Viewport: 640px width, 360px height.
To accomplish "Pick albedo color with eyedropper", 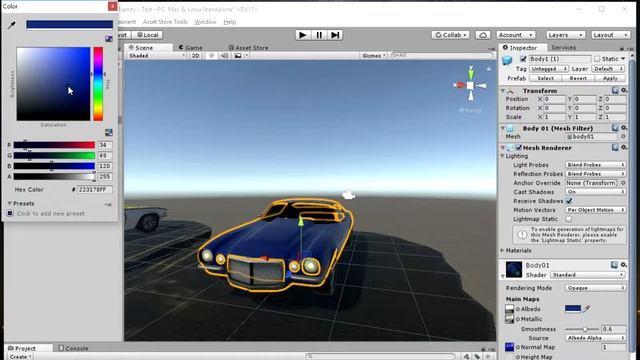I will point(587,309).
